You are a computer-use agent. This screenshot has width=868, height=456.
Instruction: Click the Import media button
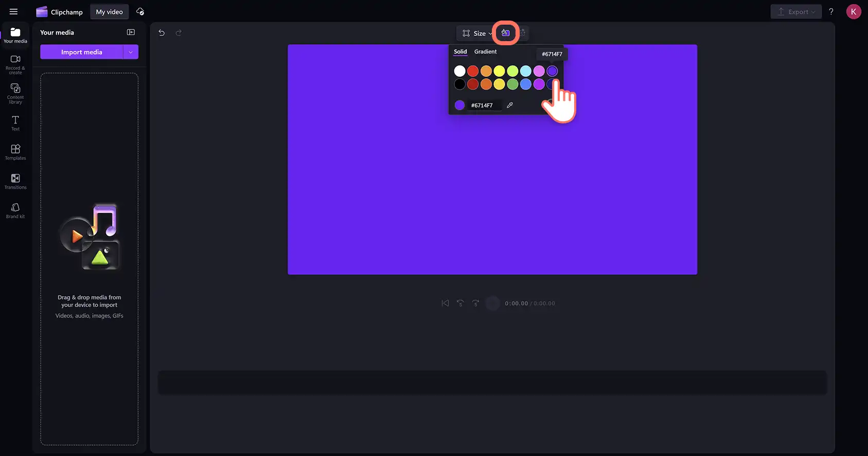click(x=82, y=52)
